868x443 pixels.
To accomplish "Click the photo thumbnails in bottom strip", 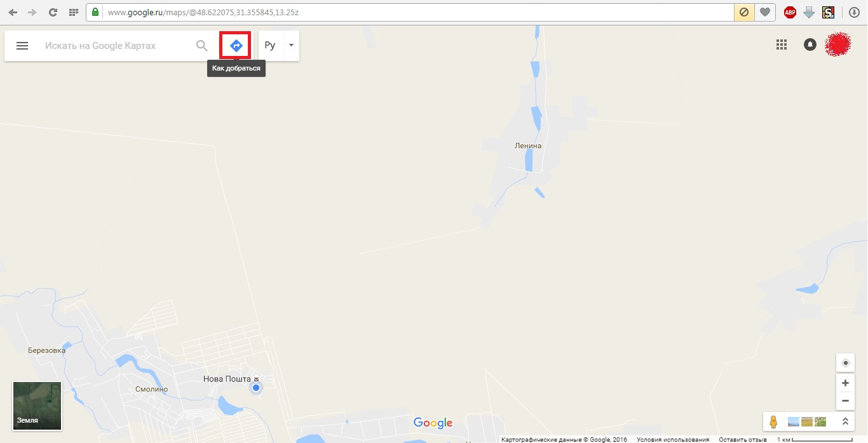I will pos(807,421).
